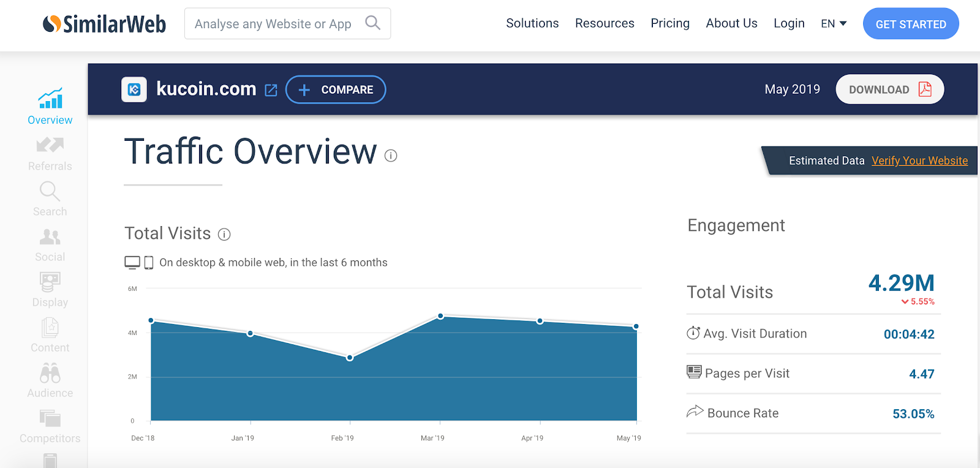Open the Display icon in the sidebar
The height and width of the screenshot is (468, 980).
(x=50, y=282)
